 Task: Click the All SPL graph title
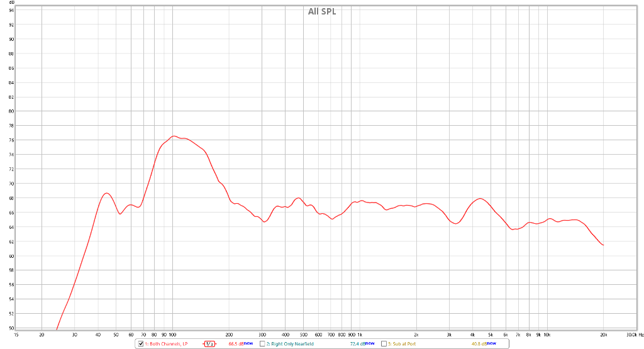click(321, 11)
